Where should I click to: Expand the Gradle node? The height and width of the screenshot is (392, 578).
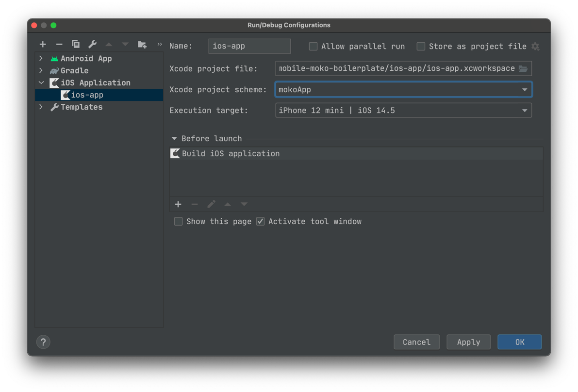(41, 70)
